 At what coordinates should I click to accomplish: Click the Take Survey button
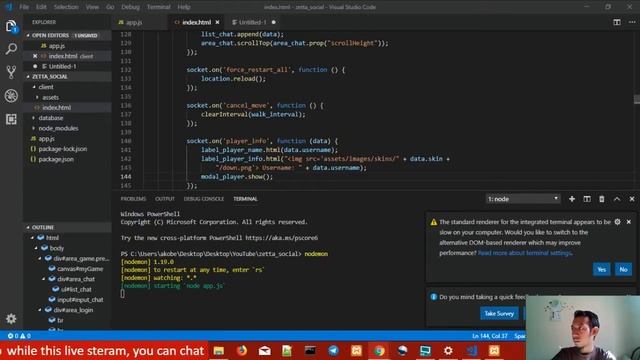click(x=499, y=313)
